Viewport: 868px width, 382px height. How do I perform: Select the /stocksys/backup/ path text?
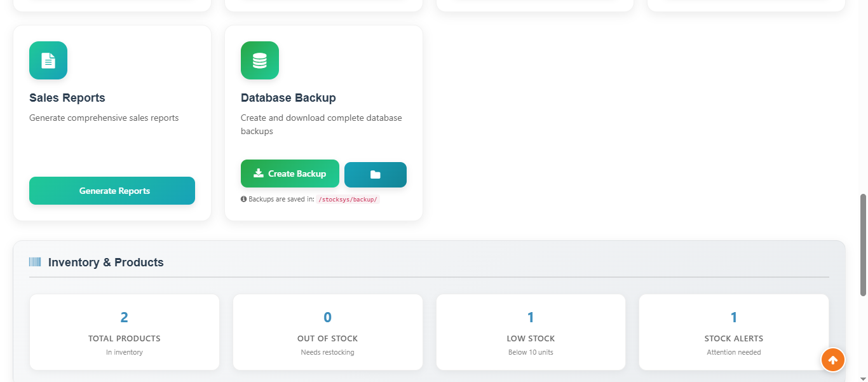pyautogui.click(x=348, y=198)
